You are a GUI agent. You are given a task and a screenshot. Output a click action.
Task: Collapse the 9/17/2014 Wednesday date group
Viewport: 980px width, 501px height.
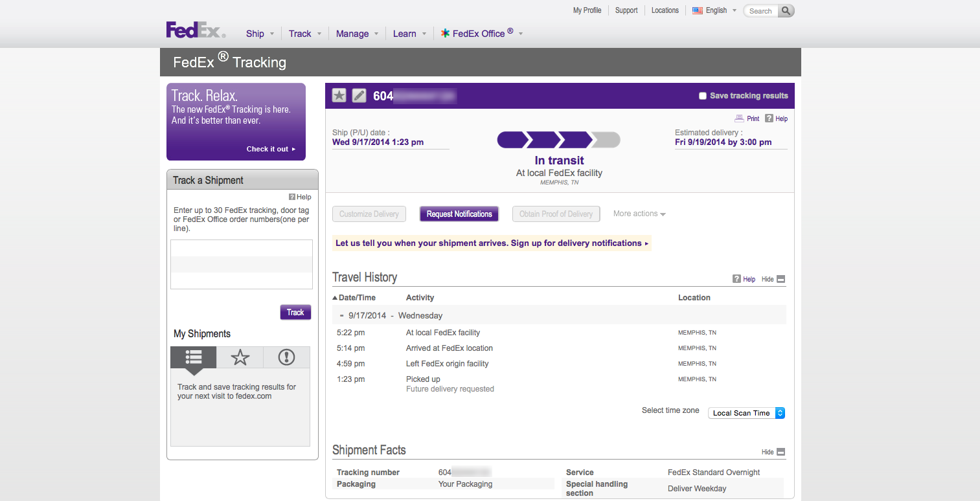pos(341,316)
